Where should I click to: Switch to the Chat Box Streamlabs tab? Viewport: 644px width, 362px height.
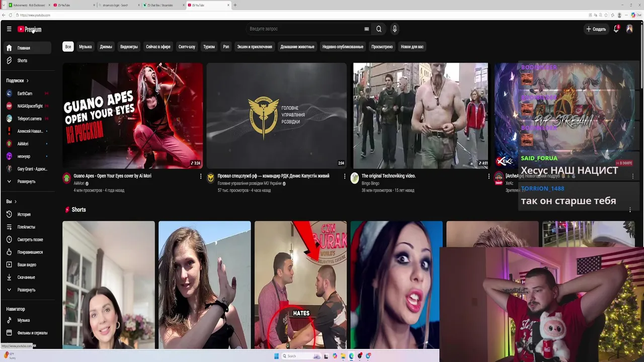pyautogui.click(x=164, y=5)
